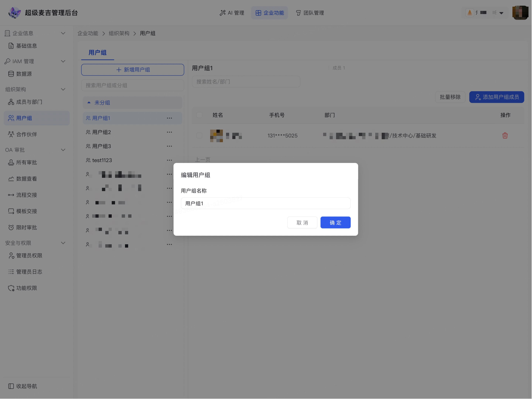
Task: Open the account dropdown arrow at top right
Action: click(x=501, y=13)
